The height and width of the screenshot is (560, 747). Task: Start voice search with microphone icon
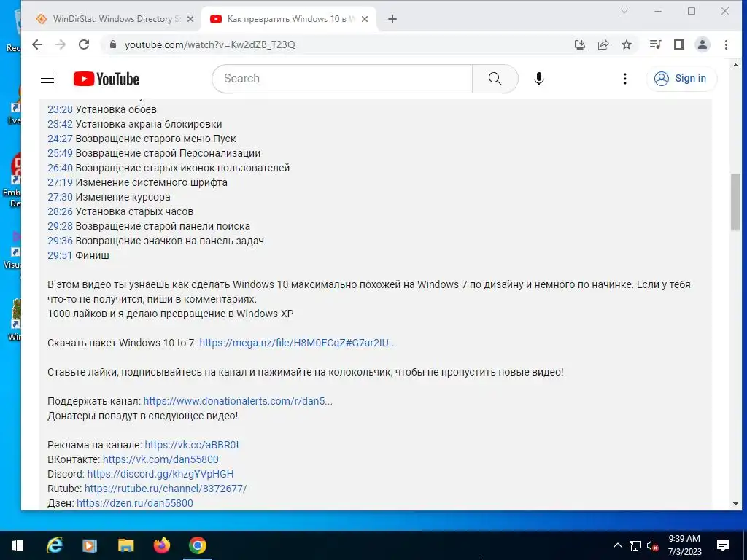tap(539, 79)
